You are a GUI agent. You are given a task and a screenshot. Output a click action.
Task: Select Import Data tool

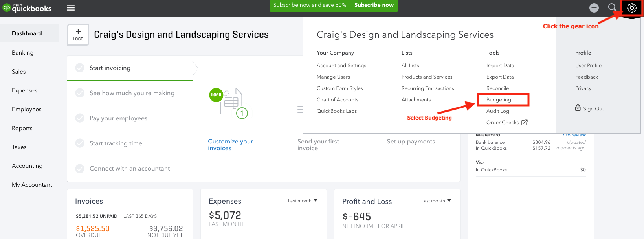(500, 65)
